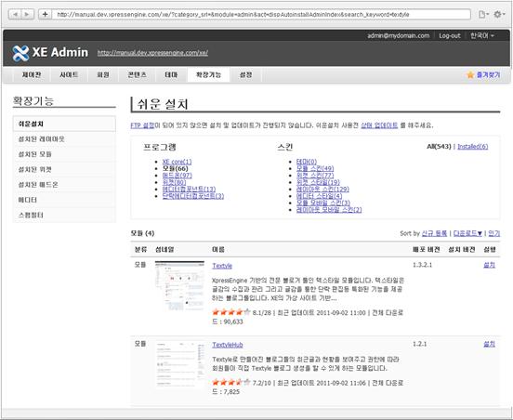Filter by Installed(6) packages link

coord(472,147)
